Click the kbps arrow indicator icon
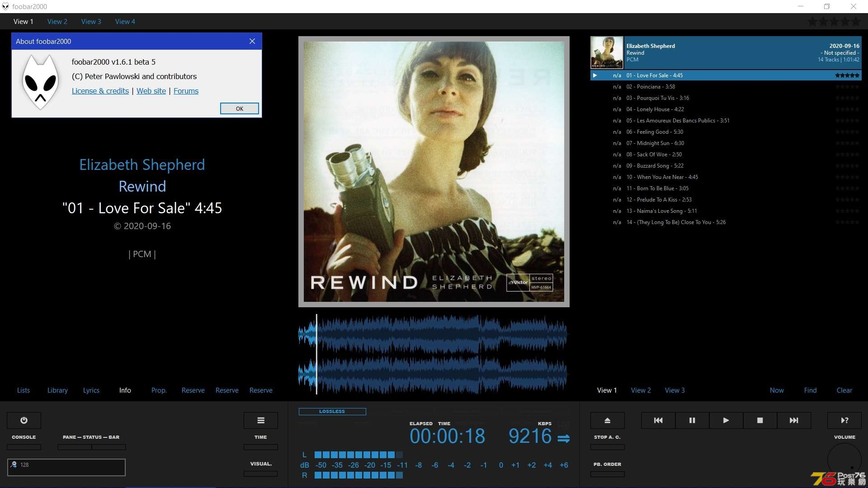Screen dimensions: 868x488 [564, 438]
